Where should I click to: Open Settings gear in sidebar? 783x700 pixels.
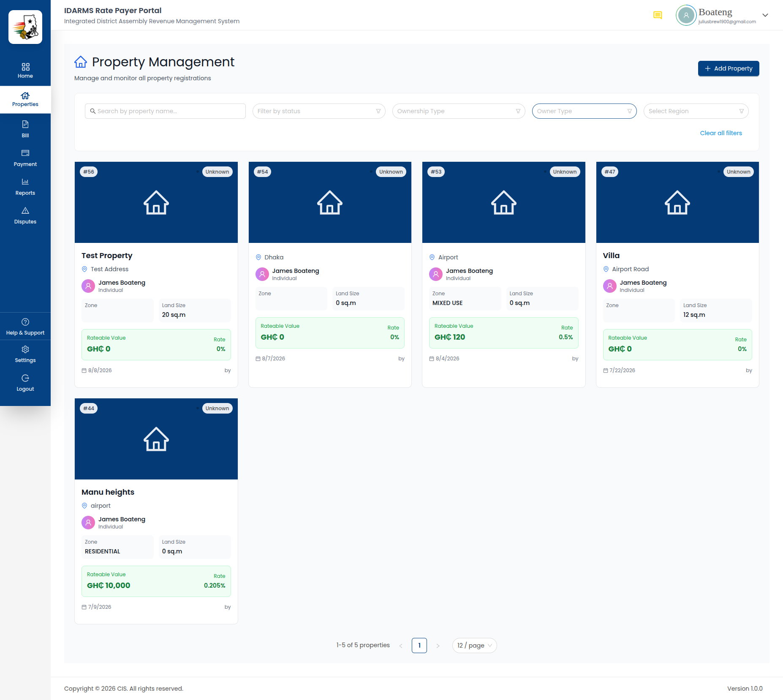pyautogui.click(x=25, y=349)
